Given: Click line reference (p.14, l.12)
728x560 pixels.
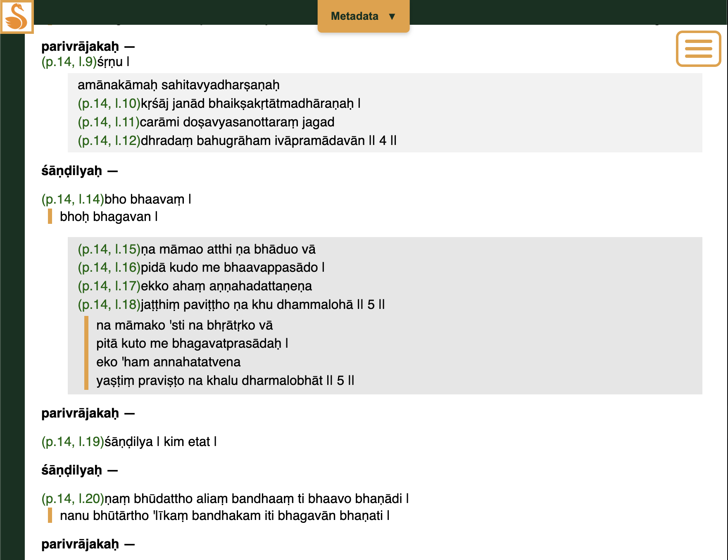Looking at the screenshot, I should [109, 140].
